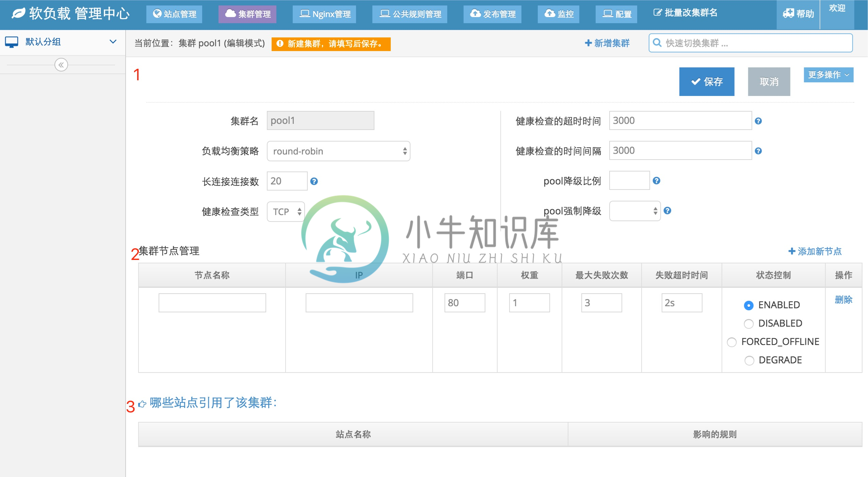Open 集群管理 menu
868x477 pixels.
(247, 14)
